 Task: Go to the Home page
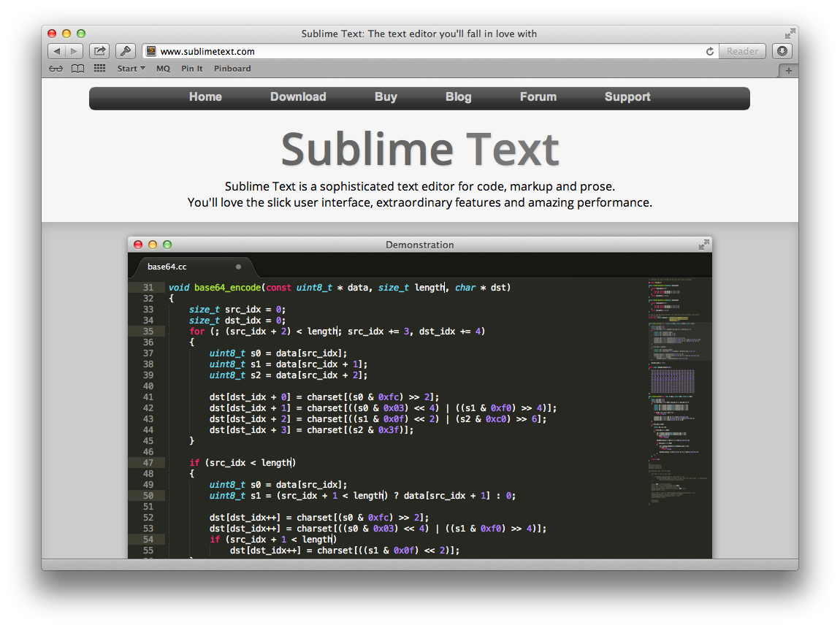[205, 97]
